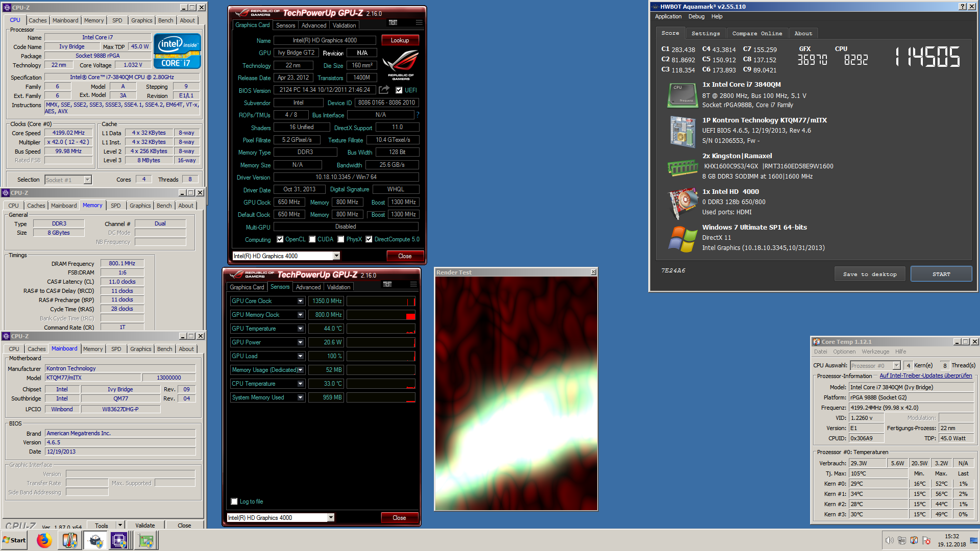The height and width of the screenshot is (551, 980).
Task: Open the Compare Online tab in HWBOT
Action: [x=757, y=33]
